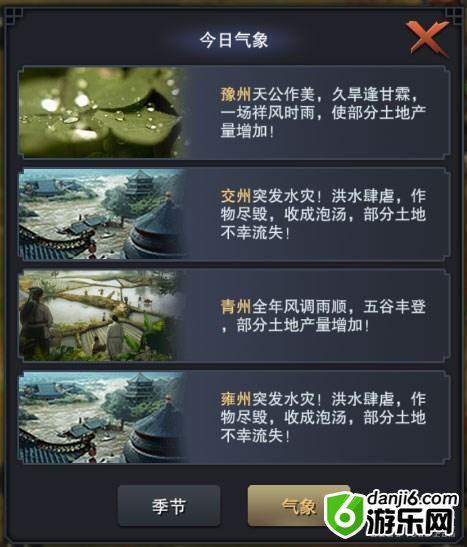This screenshot has width=467, height=547.
Task: Open the danji6.com watermark link
Action: click(412, 498)
